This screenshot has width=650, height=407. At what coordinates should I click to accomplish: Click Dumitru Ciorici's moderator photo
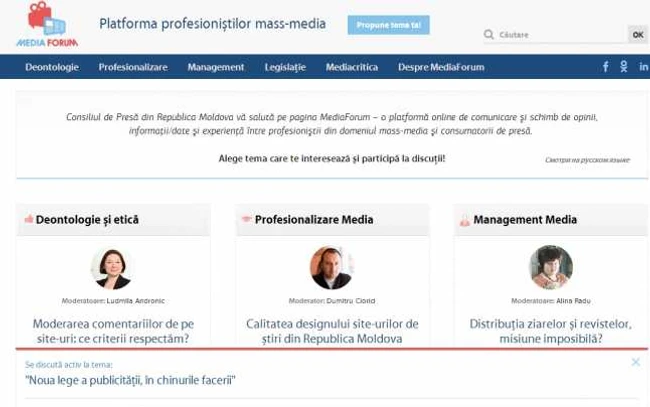point(331,268)
